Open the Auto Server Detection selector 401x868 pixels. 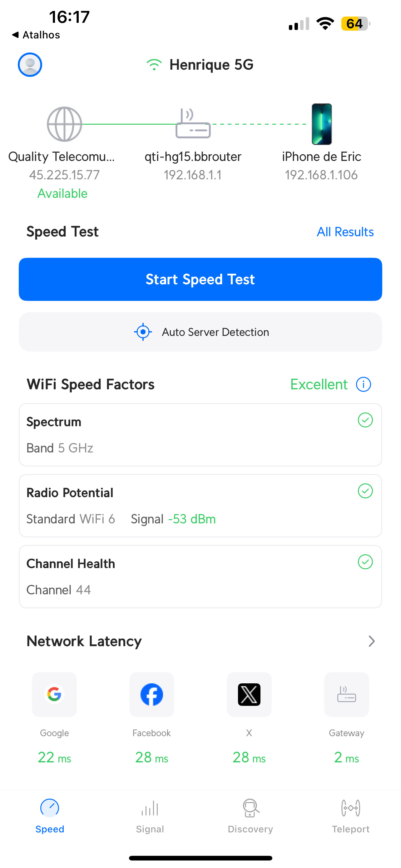coord(200,332)
